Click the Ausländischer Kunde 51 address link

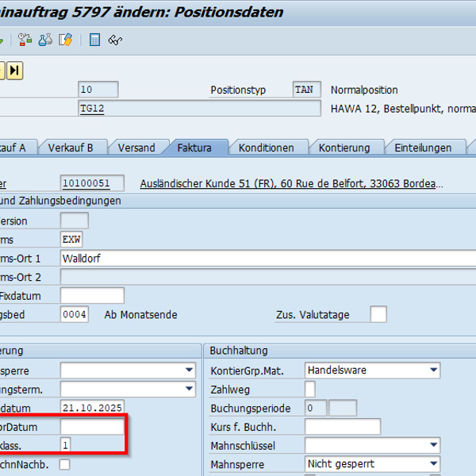point(291,183)
